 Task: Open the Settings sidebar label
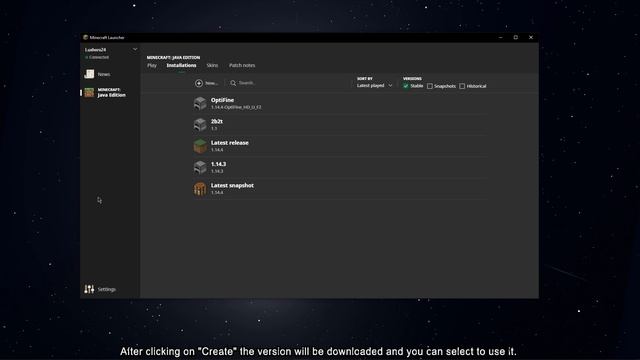107,289
